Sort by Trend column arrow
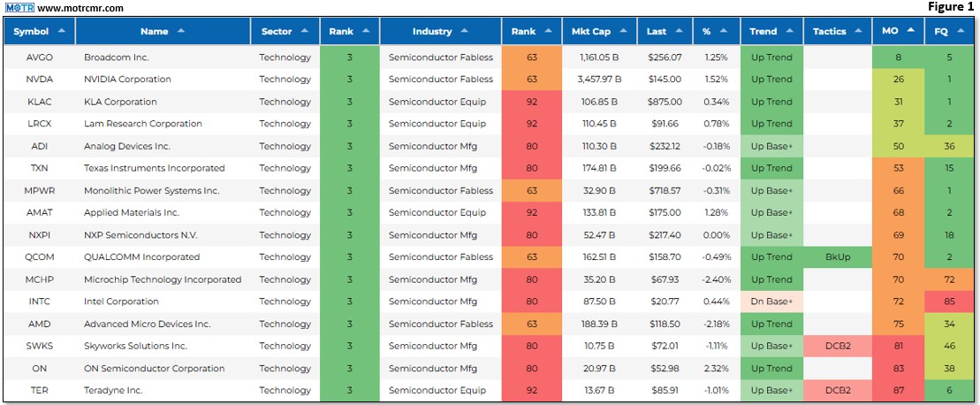 789,31
